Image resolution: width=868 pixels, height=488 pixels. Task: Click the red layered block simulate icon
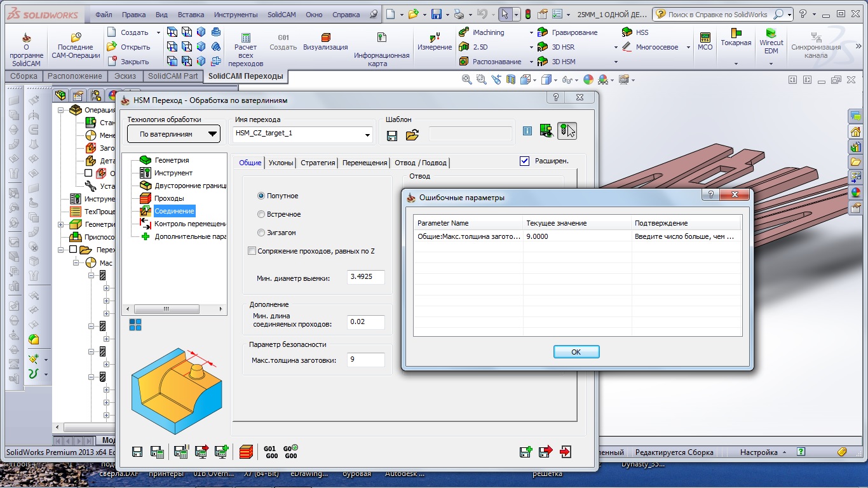(246, 452)
